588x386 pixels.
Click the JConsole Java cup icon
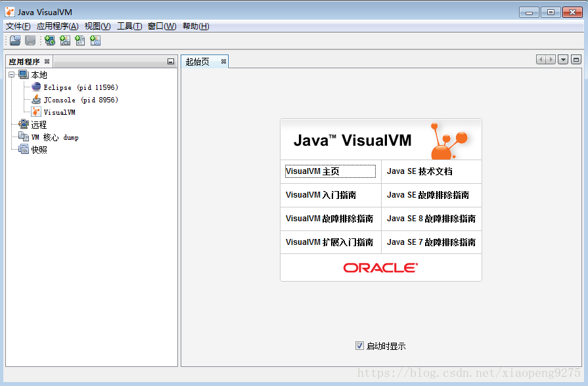click(36, 99)
